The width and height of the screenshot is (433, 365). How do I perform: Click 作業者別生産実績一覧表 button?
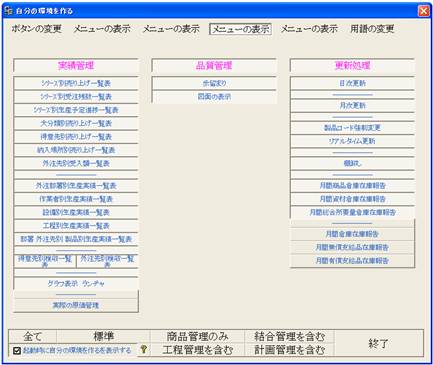tap(76, 199)
